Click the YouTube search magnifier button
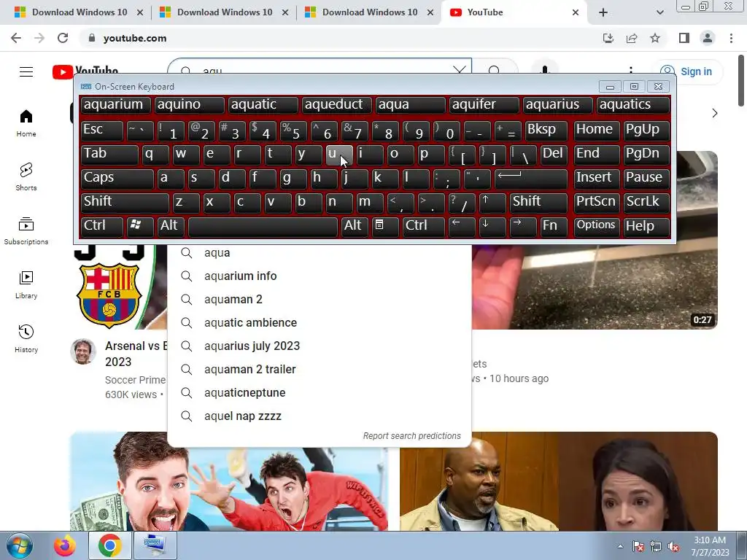 [494, 71]
